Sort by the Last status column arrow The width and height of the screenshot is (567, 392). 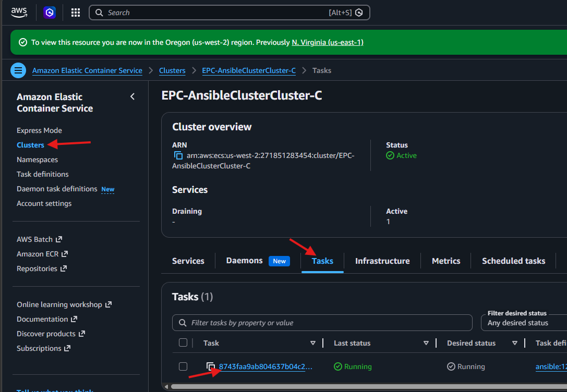click(426, 343)
